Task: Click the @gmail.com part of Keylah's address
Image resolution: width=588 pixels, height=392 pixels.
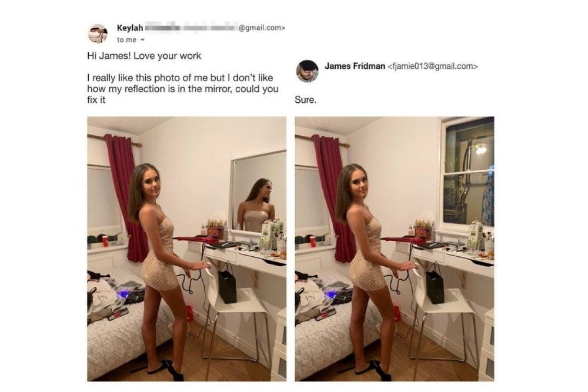Action: point(262,28)
